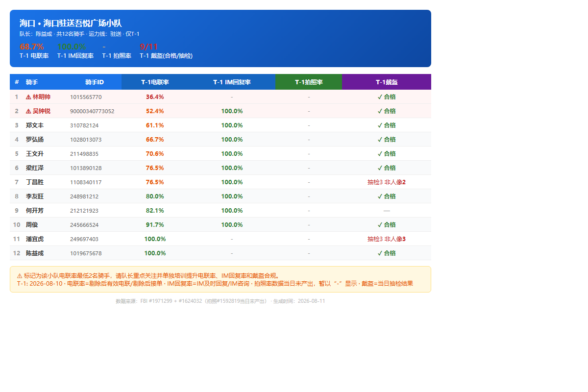Click 抽检3 非人像3 in 潘宜虎's row
588x392 pixels.
[x=387, y=239]
